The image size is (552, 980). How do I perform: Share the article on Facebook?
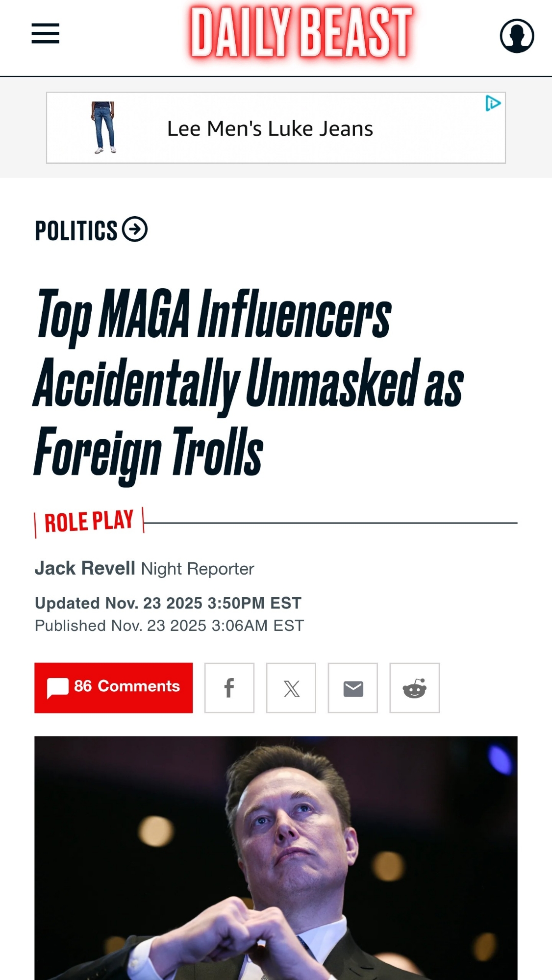(229, 688)
